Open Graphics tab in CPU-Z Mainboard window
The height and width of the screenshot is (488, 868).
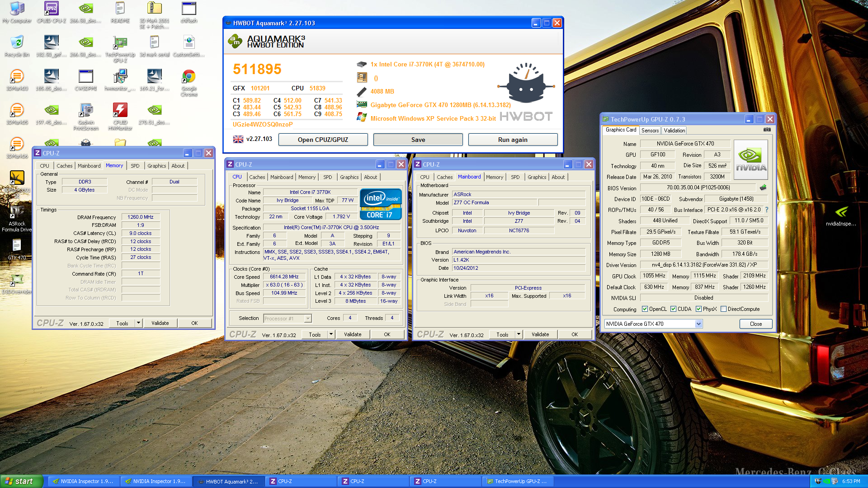(x=537, y=177)
